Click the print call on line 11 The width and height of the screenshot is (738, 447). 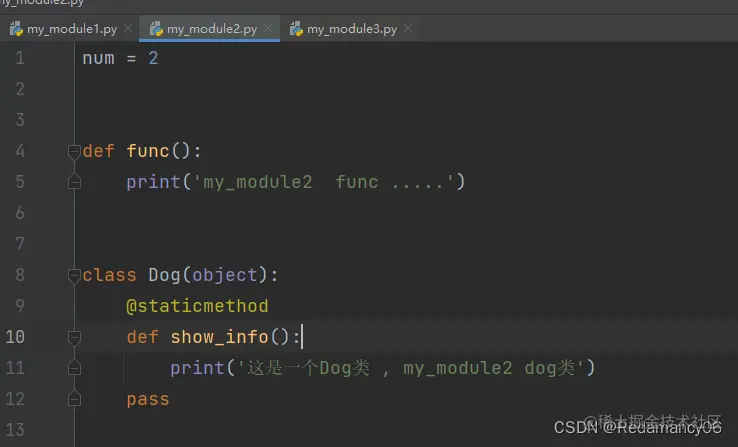[197, 368]
